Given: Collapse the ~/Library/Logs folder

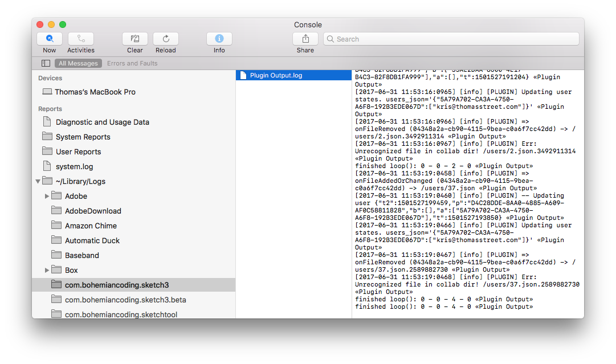Looking at the screenshot, I should (x=38, y=181).
